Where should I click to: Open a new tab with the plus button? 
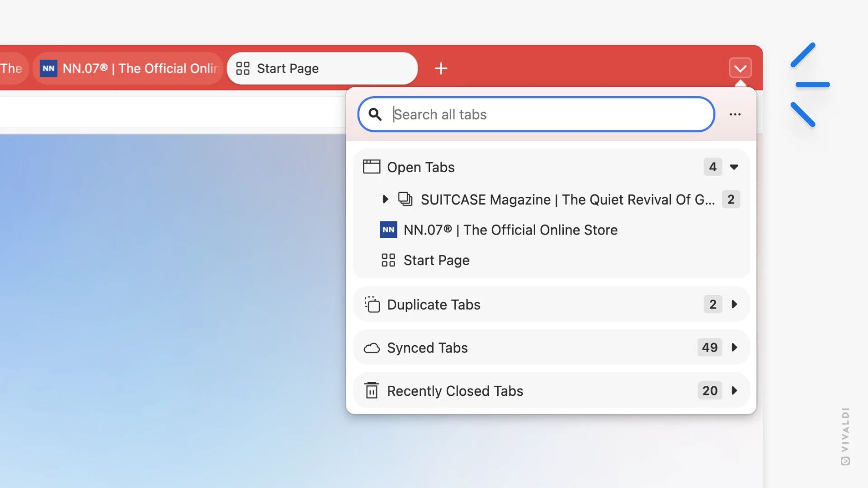tap(441, 68)
